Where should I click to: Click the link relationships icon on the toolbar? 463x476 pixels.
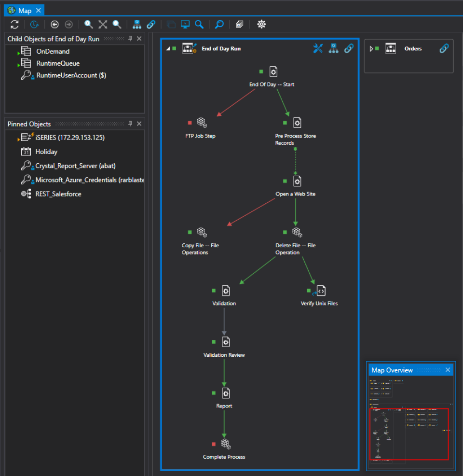click(150, 24)
